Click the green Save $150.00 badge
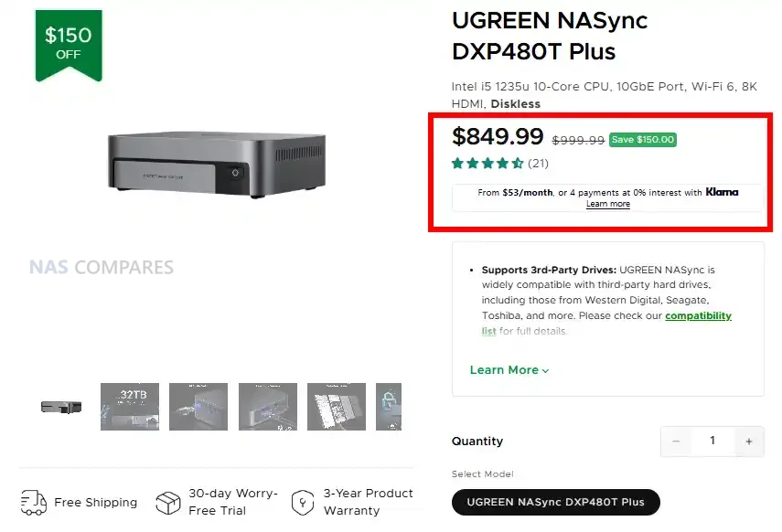Viewport: 782px width, 532px height. tap(642, 140)
